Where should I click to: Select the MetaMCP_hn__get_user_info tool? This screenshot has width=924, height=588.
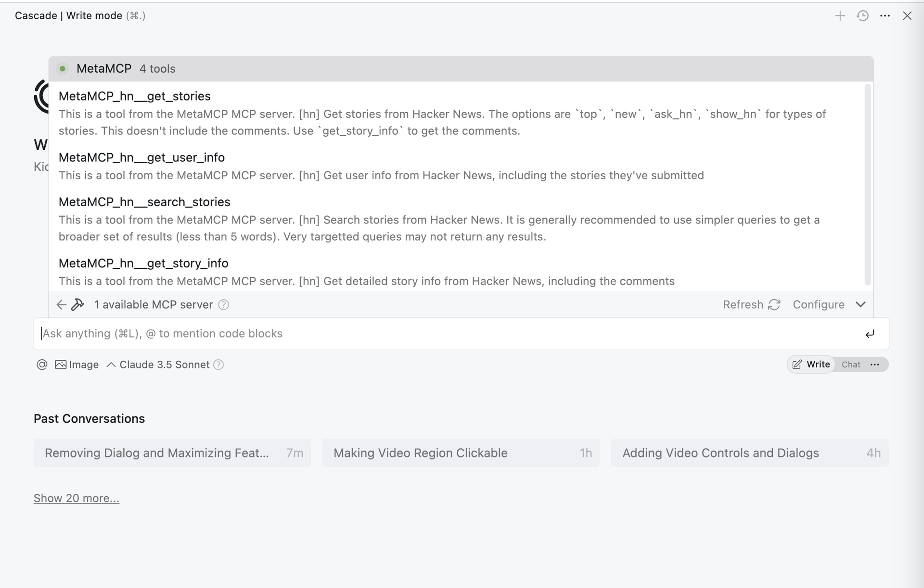click(141, 157)
